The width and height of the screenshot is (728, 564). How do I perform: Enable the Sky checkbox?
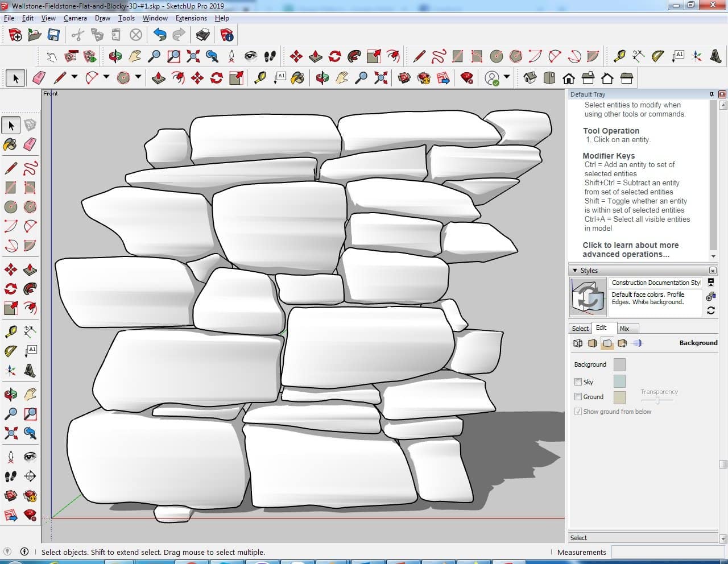(578, 382)
